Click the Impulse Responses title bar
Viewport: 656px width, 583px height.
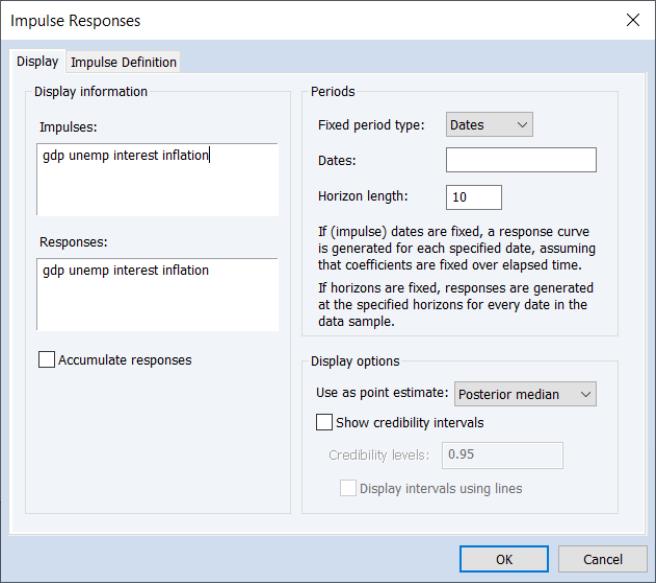coord(300,21)
